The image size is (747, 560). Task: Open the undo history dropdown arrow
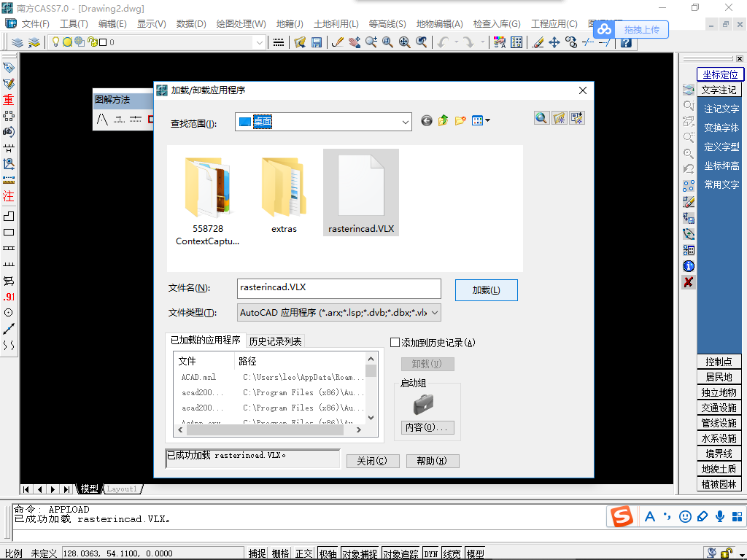(x=456, y=42)
